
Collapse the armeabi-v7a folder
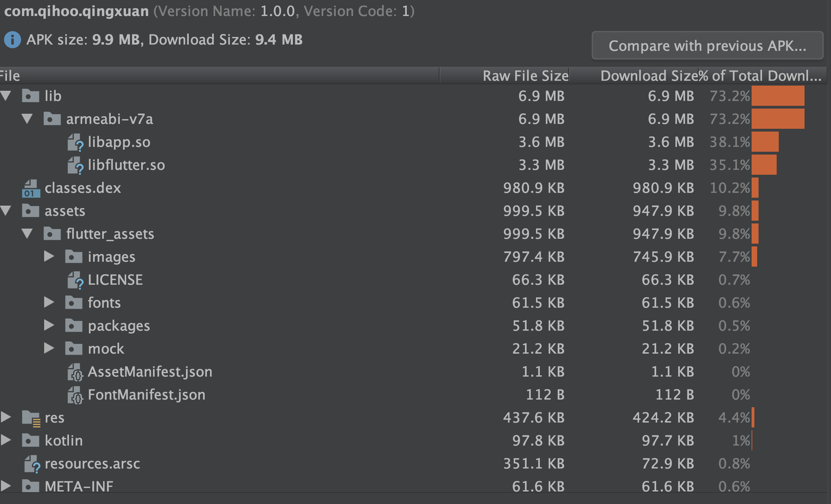point(27,119)
